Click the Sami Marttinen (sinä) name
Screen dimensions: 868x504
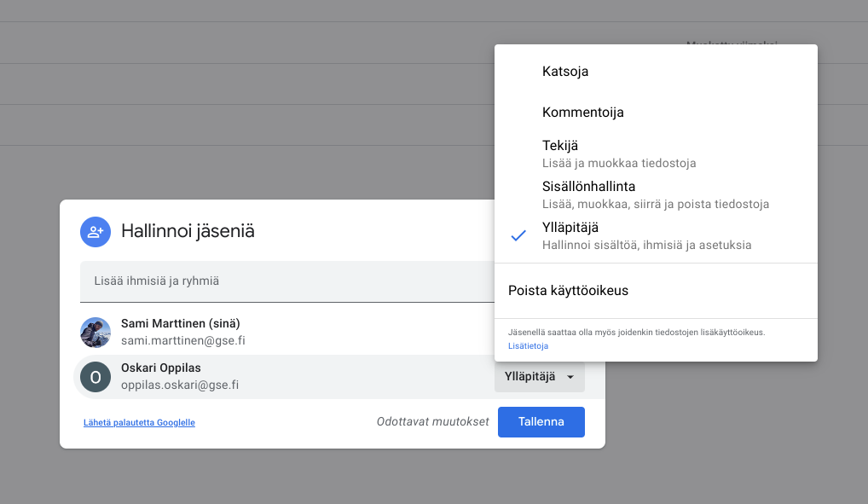tap(180, 324)
